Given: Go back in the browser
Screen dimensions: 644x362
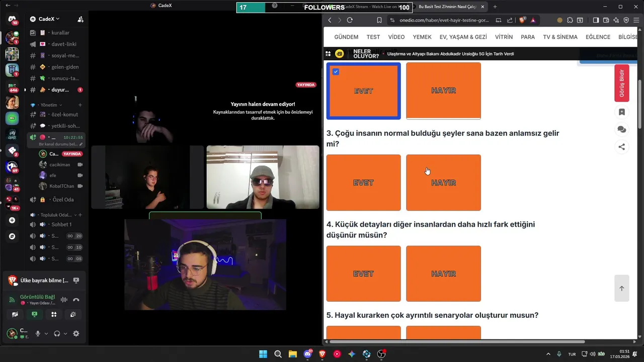Looking at the screenshot, I should pyautogui.click(x=330, y=20).
